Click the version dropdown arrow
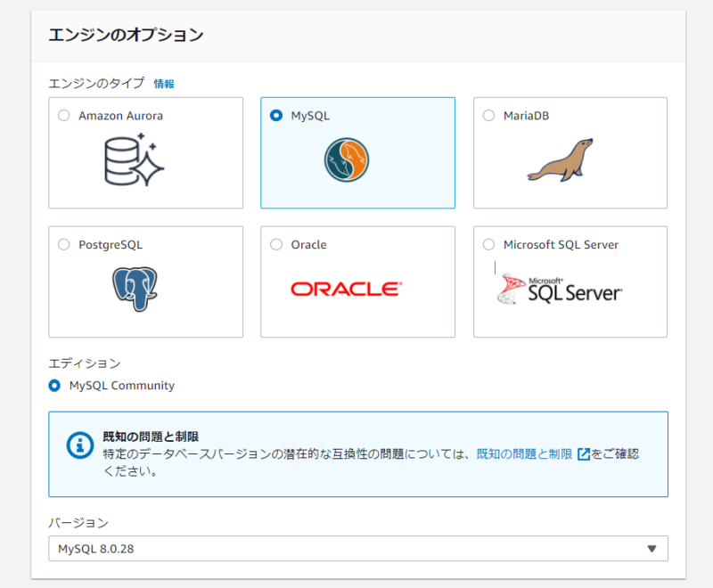The height and width of the screenshot is (588, 713). (652, 549)
